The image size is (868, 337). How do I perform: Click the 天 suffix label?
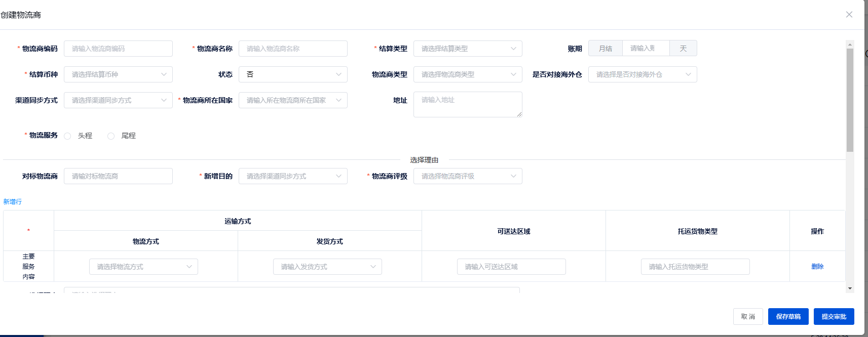[x=683, y=48]
